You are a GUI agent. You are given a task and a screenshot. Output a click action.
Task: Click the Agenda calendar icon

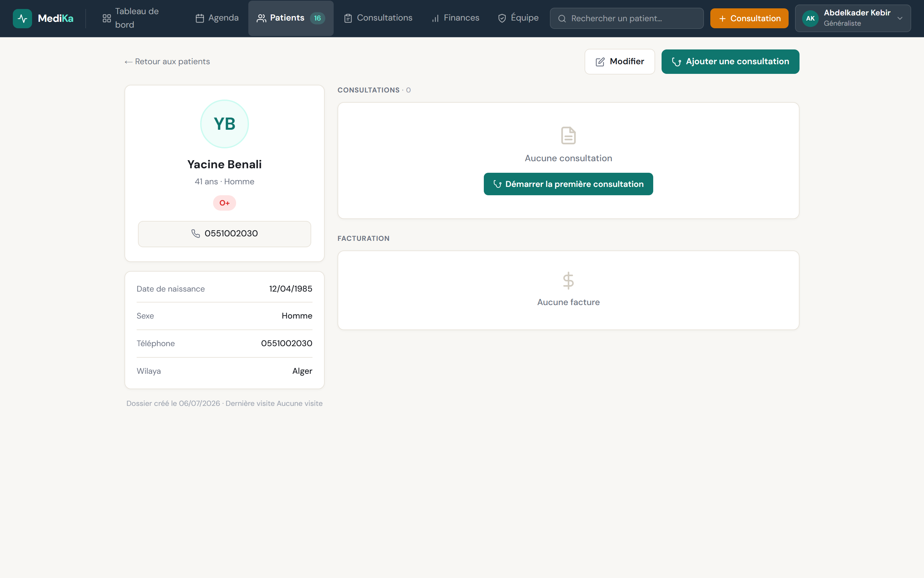tap(200, 18)
